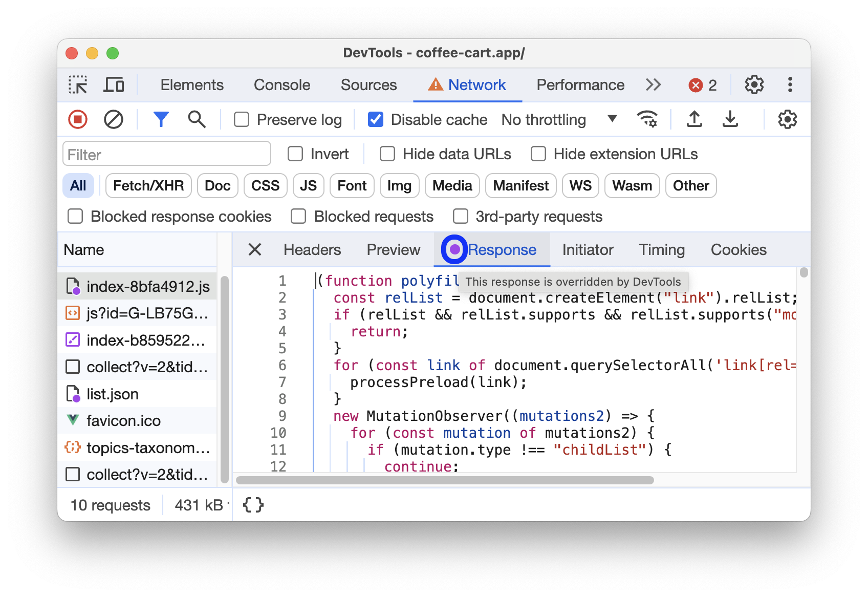Image resolution: width=868 pixels, height=597 pixels.
Task: Switch to the Headers tab
Action: point(312,250)
